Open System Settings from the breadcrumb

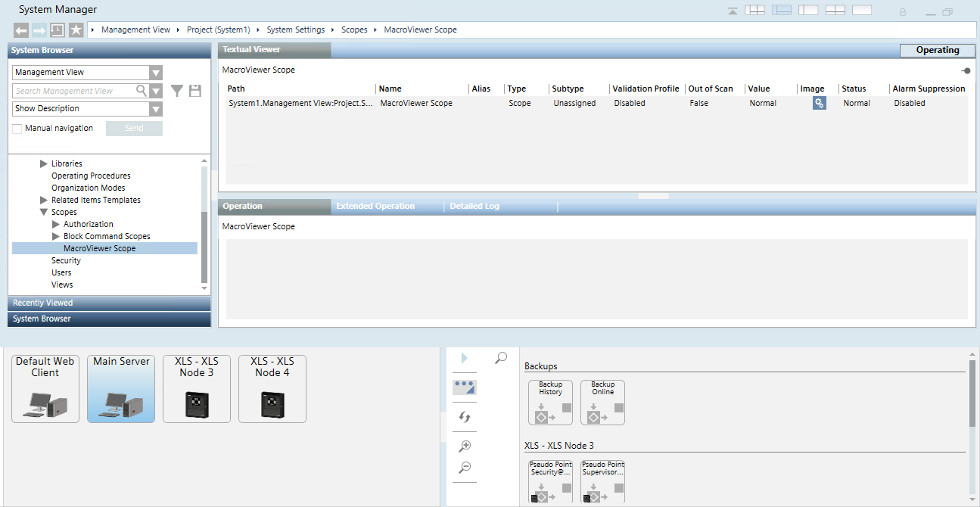click(295, 30)
